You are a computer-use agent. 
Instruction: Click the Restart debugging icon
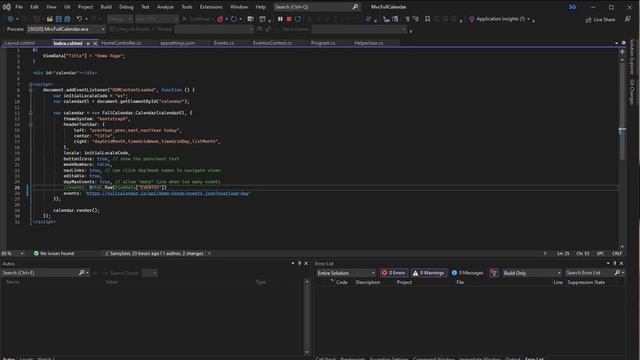click(298, 19)
